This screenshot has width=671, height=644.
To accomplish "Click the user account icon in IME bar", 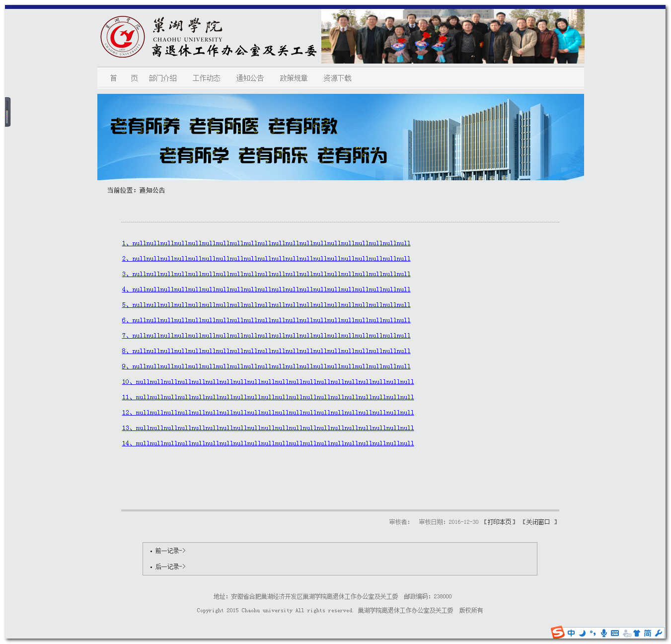I will click(627, 633).
